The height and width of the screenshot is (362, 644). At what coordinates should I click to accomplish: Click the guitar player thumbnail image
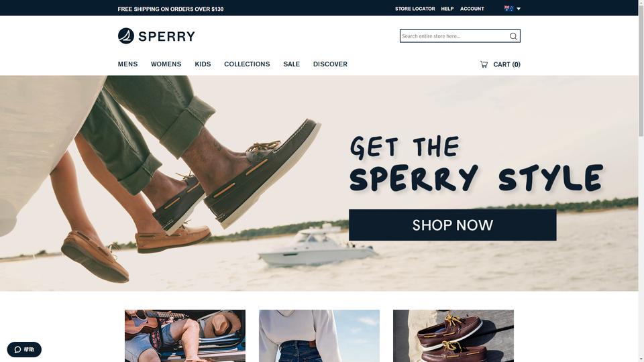[185, 336]
